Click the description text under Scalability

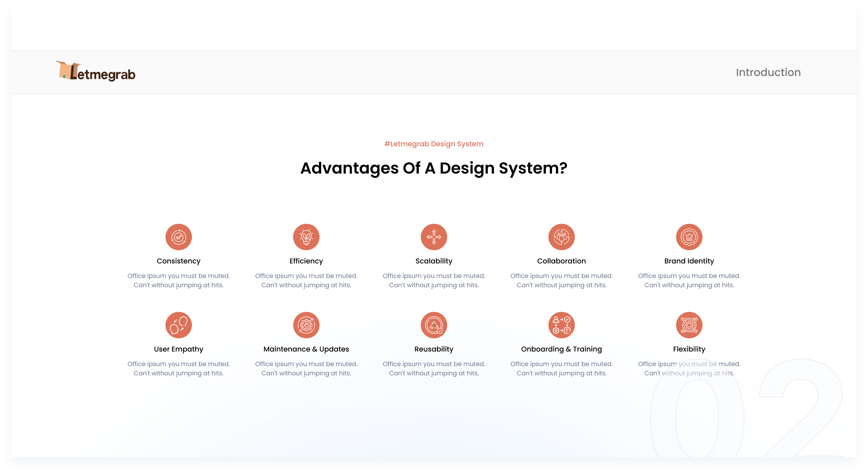434,280
